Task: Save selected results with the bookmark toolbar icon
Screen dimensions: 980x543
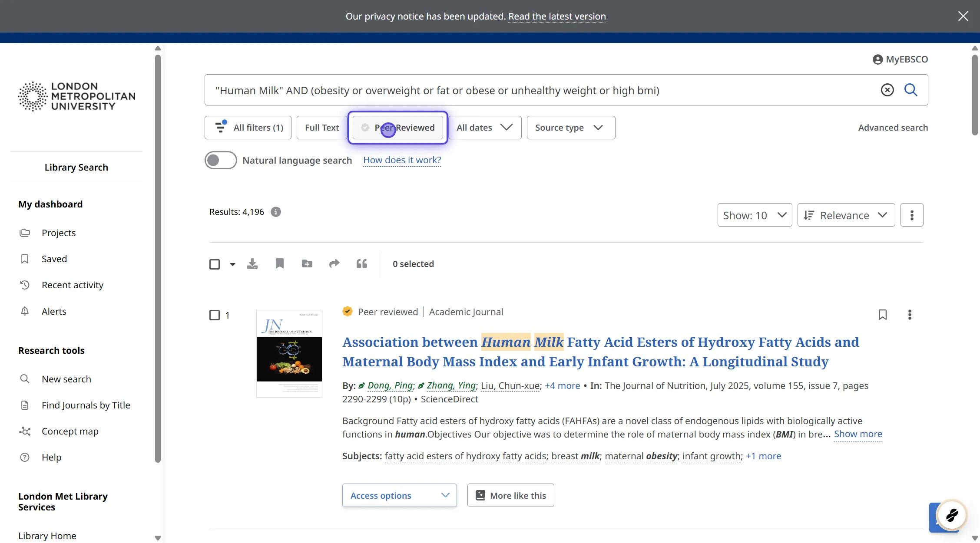Action: [x=280, y=264]
